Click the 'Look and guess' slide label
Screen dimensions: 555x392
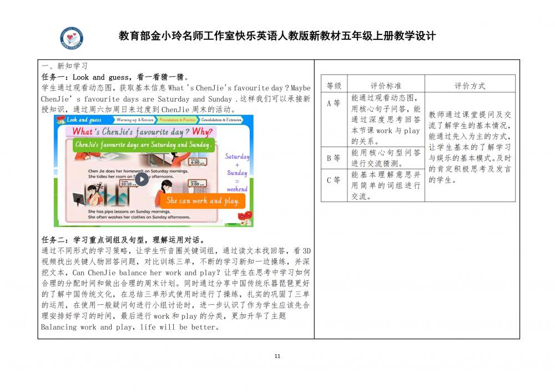pyautogui.click(x=84, y=120)
